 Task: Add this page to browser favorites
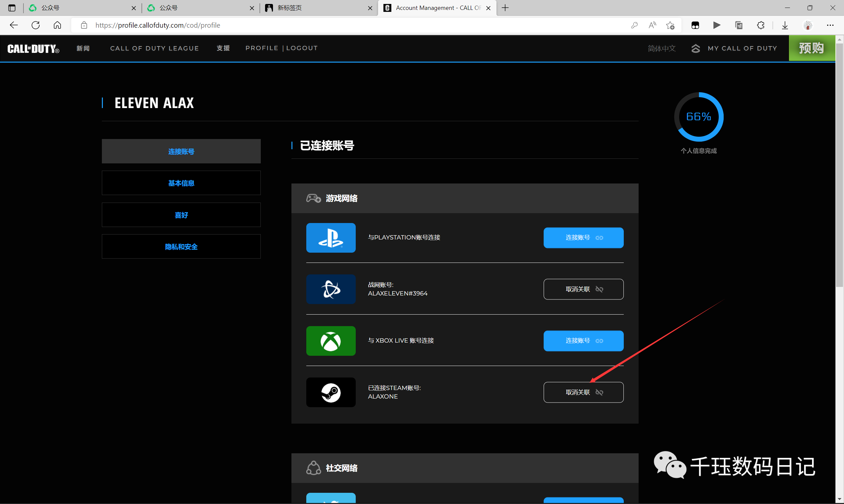click(x=670, y=25)
